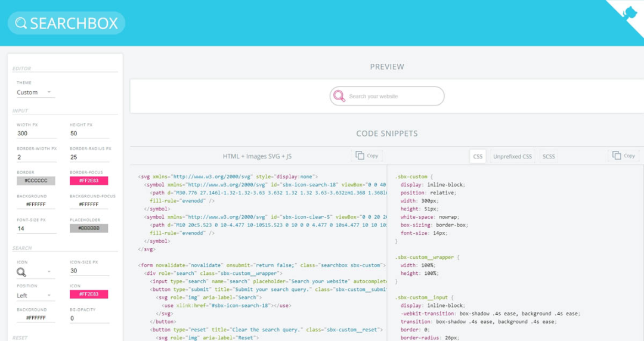
Task: Click the '<input type="search"' code line
Action: pos(268,281)
